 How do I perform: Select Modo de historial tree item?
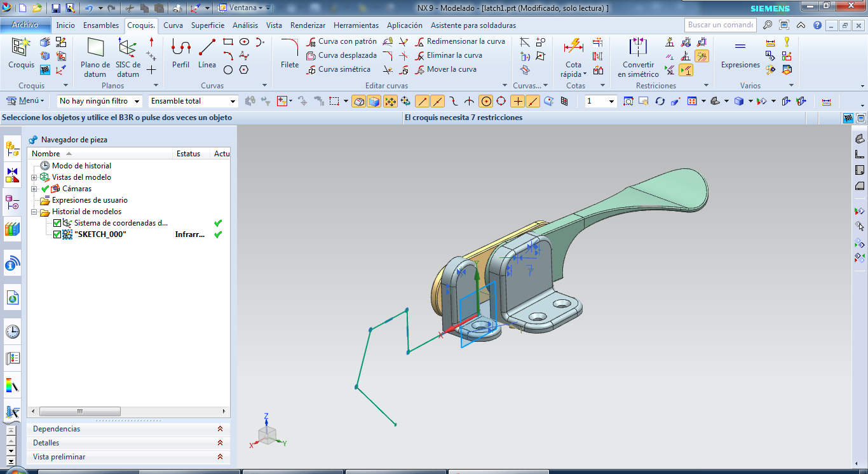click(x=76, y=166)
